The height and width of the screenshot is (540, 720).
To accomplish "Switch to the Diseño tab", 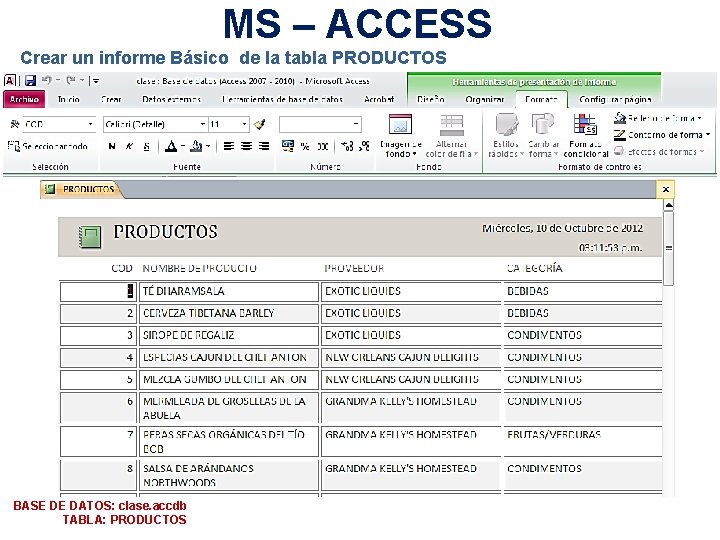I will (431, 99).
